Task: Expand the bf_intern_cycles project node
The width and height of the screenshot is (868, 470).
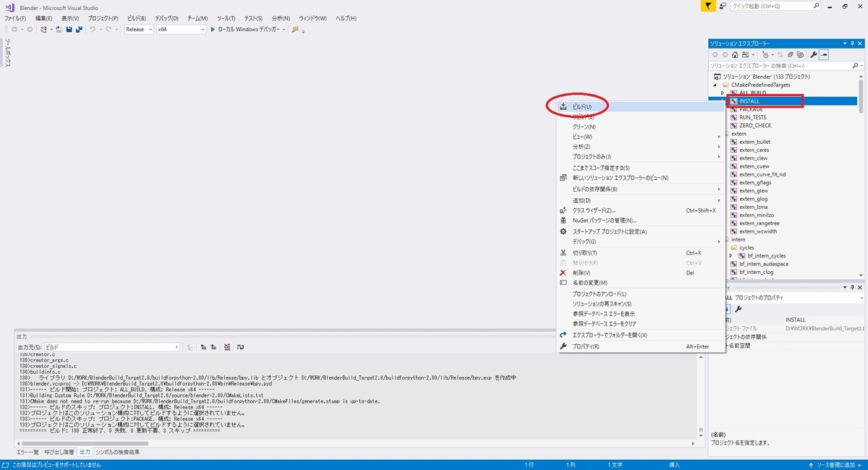Action: point(731,256)
